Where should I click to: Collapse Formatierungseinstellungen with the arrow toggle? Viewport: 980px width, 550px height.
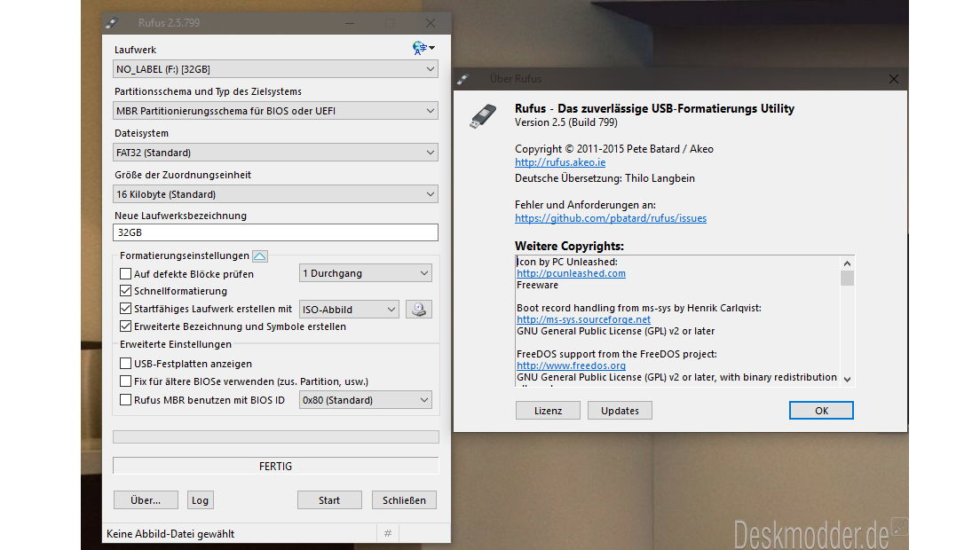point(260,256)
